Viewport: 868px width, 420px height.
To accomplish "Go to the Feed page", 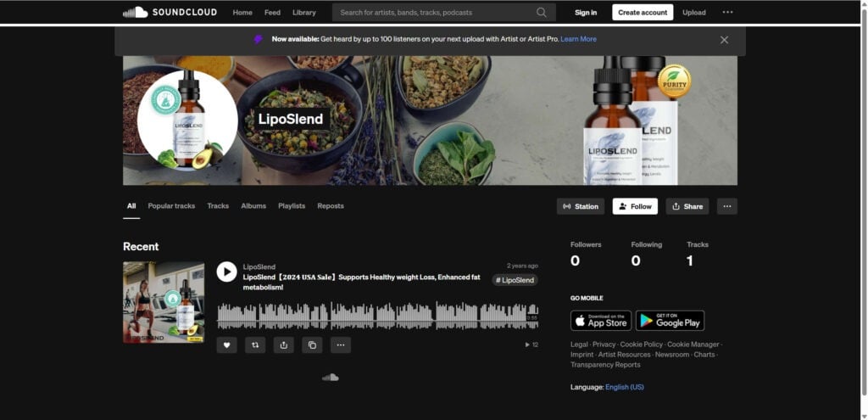I will tap(272, 12).
